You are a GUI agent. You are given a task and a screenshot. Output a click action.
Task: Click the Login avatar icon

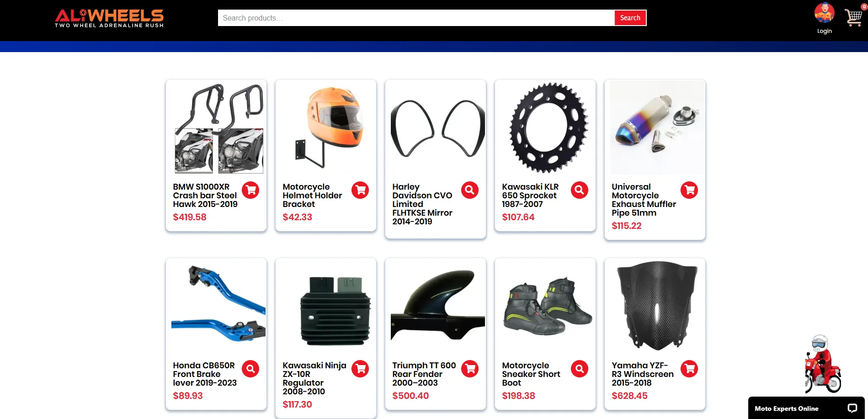[824, 13]
